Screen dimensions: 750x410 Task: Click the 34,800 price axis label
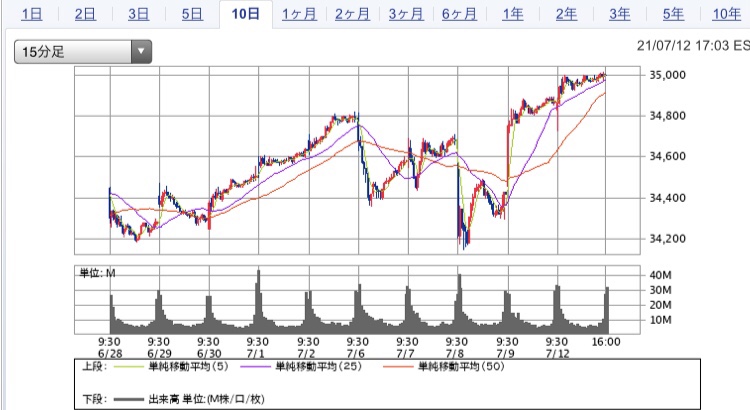(x=667, y=115)
